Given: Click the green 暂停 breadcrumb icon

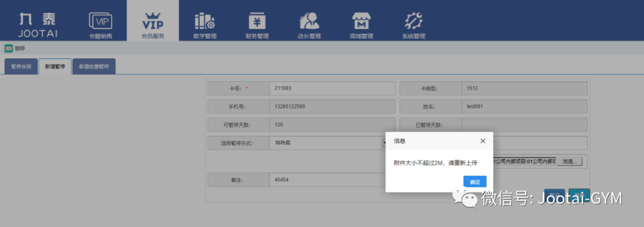Looking at the screenshot, I should pyautogui.click(x=8, y=48).
